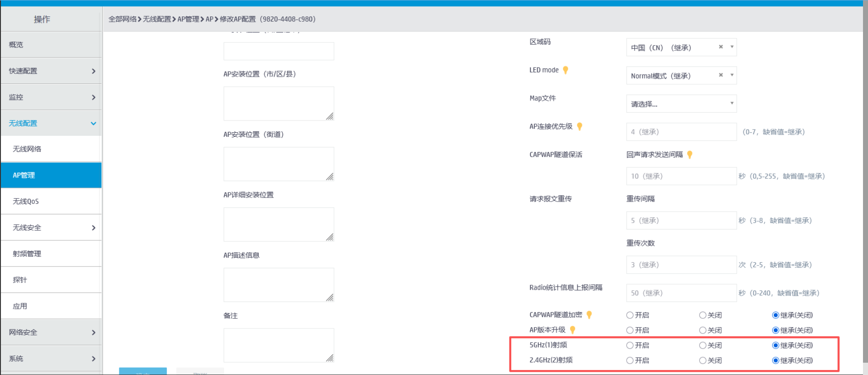Screen dimensions: 868x375
Task: Click the AP描述信息 text area
Action: (279, 285)
